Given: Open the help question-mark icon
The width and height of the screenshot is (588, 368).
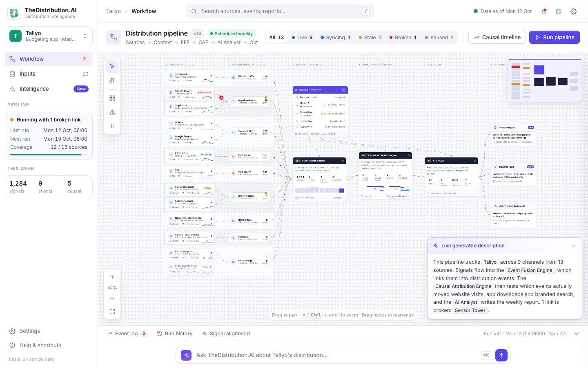Looking at the screenshot, I should 559,11.
